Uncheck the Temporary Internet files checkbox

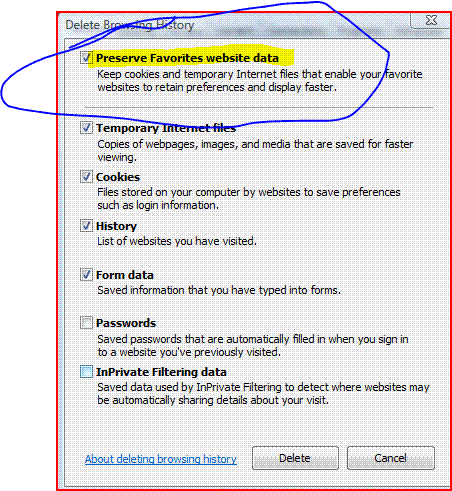tap(86, 128)
